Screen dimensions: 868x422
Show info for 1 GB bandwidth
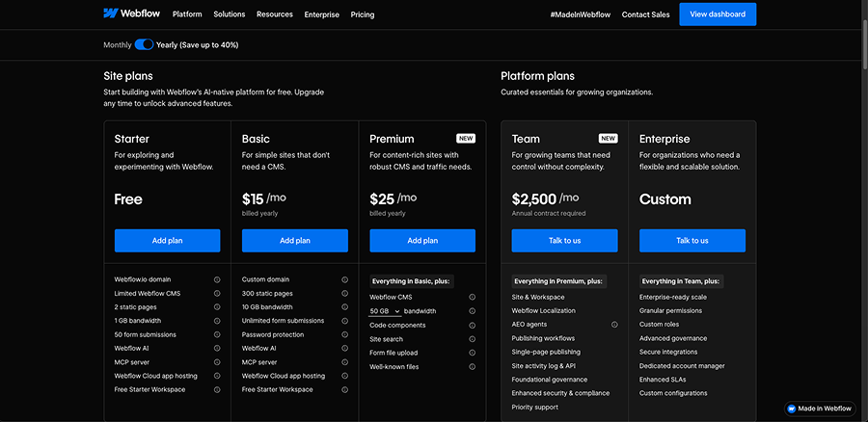pos(217,321)
